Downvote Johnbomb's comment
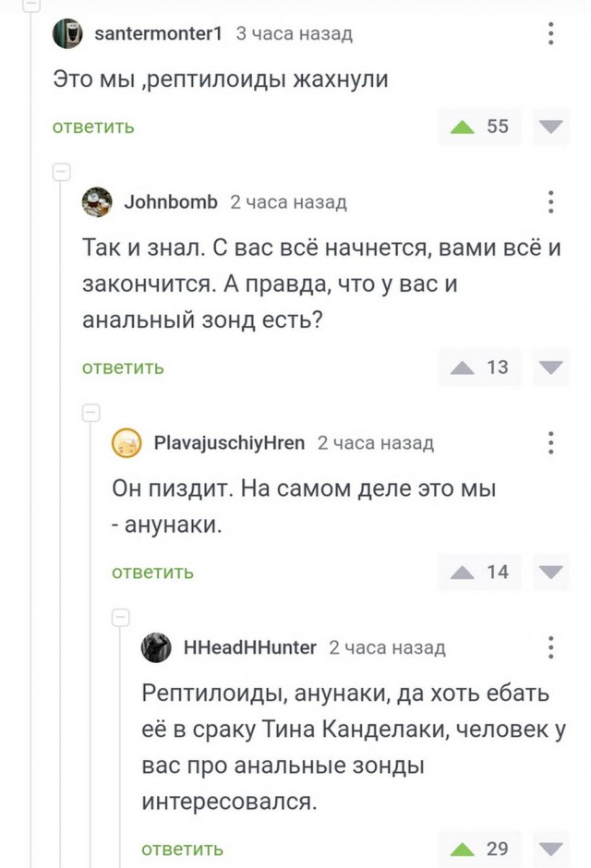591x868 pixels. click(x=550, y=368)
